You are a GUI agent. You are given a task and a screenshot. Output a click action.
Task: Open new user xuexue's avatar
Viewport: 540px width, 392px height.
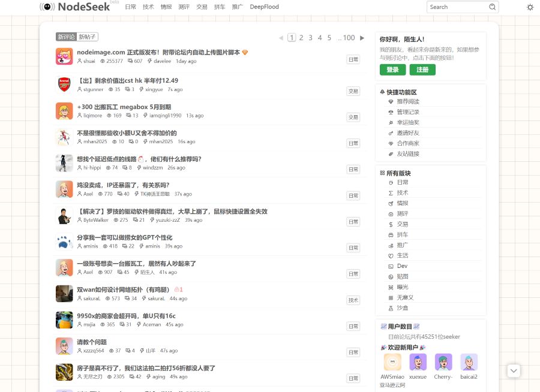click(x=418, y=362)
